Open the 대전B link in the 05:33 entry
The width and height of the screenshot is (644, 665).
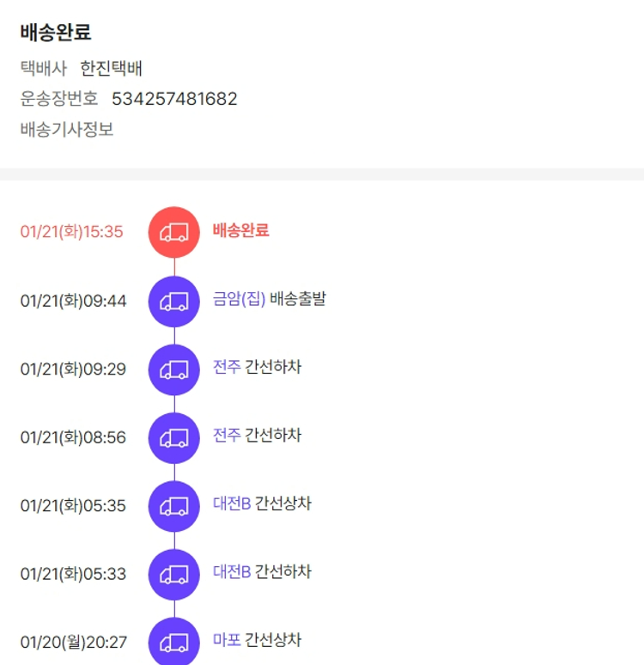232,572
